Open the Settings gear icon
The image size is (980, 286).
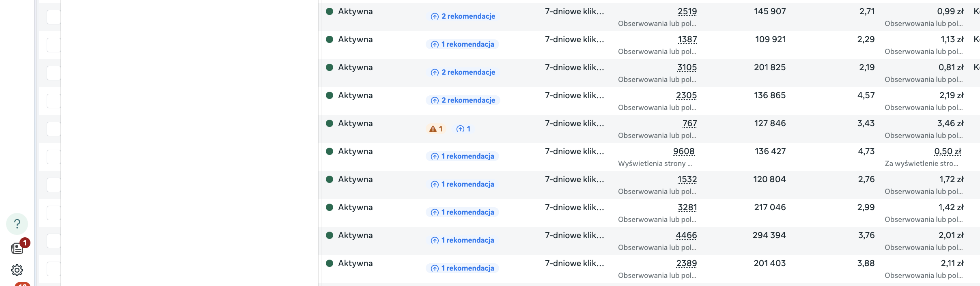click(17, 270)
